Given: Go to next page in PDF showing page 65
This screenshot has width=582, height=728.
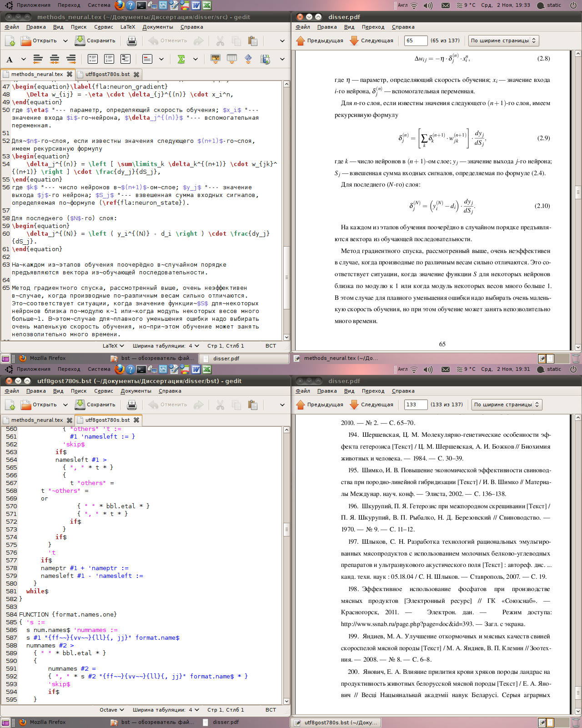Looking at the screenshot, I should [x=371, y=40].
